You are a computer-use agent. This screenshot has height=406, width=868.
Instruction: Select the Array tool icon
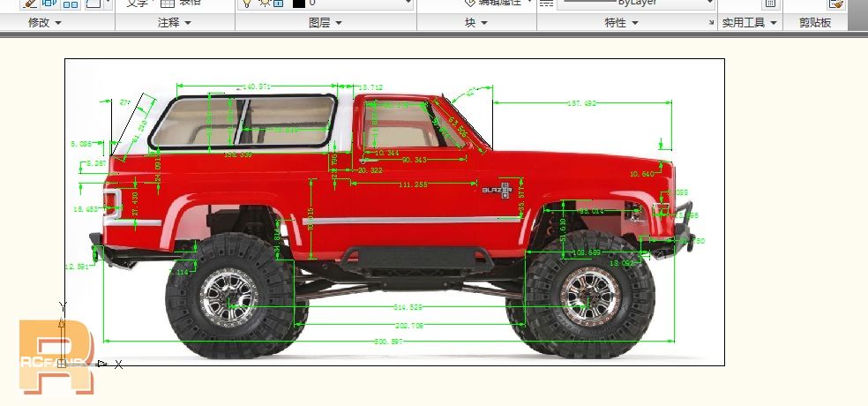[71, 4]
